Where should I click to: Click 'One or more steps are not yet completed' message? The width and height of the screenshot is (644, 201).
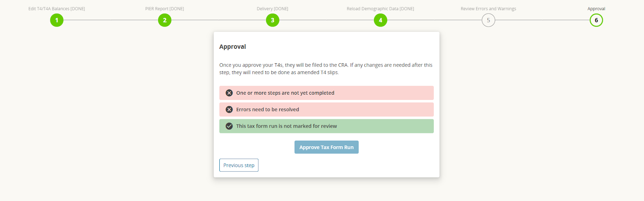point(285,93)
